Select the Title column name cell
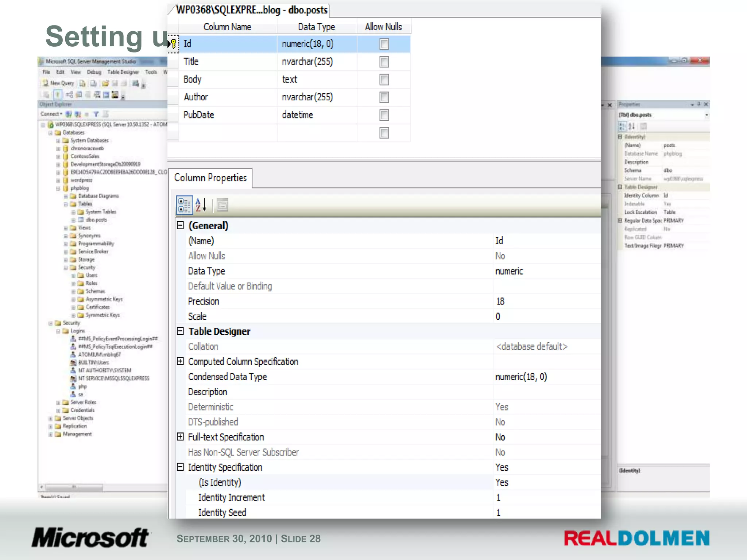747x560 pixels. click(228, 62)
